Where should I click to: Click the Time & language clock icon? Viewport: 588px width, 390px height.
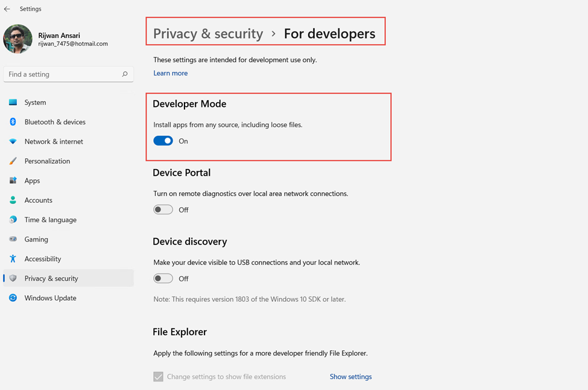pyautogui.click(x=13, y=219)
